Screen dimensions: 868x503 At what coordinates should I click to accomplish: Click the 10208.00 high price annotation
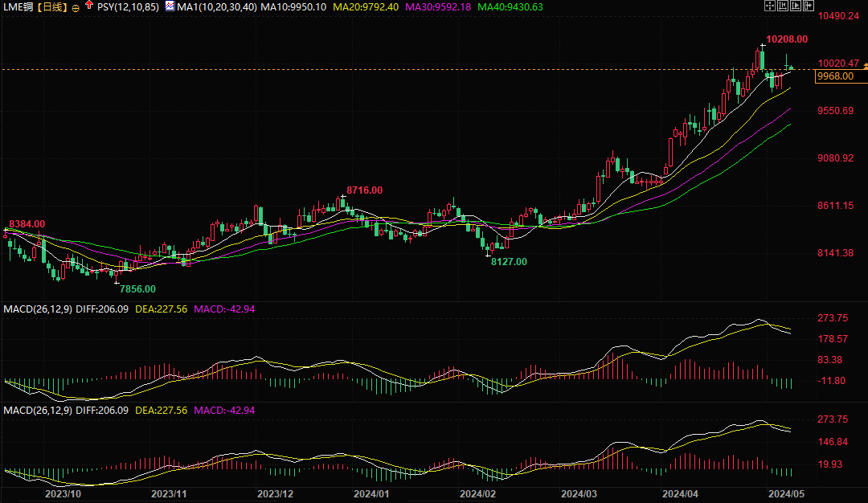coord(787,39)
